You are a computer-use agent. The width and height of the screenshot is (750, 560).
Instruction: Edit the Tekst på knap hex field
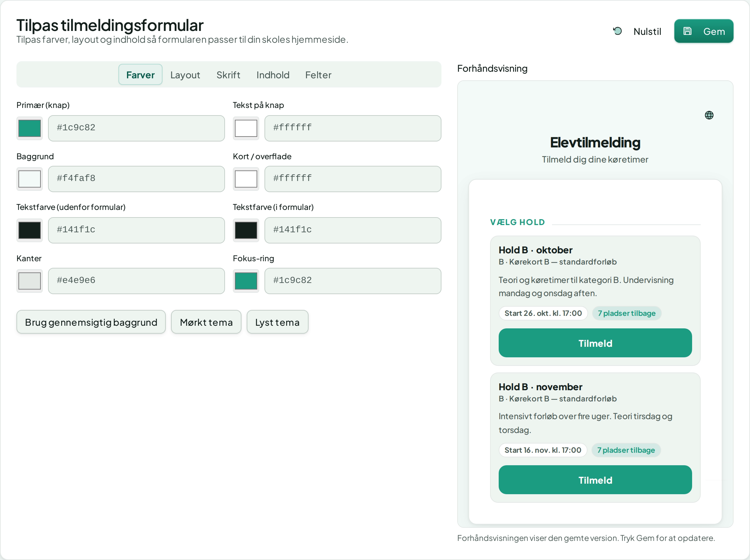point(353,128)
